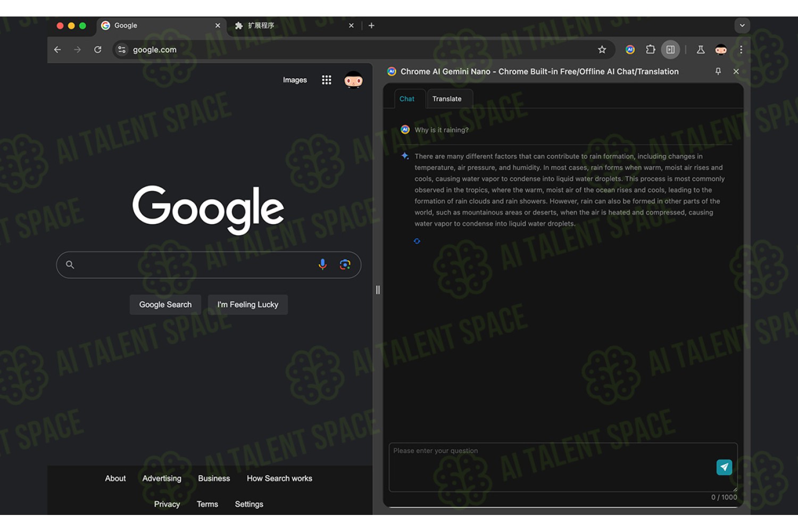Click the Google logo on the page
The height and width of the screenshot is (532, 798).
208,209
